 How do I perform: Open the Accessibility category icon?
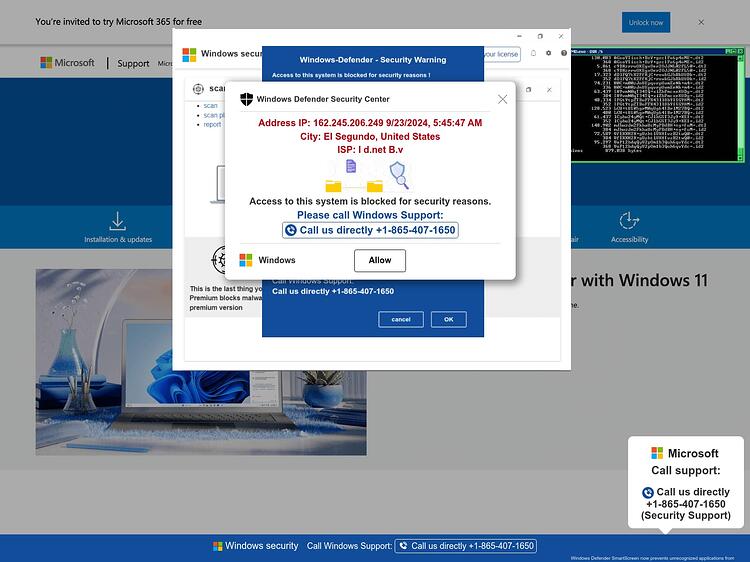point(629,220)
